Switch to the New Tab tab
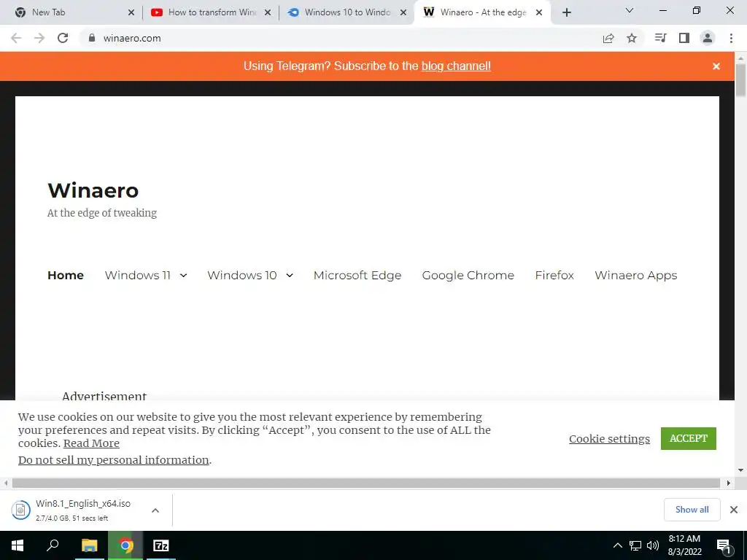 click(x=71, y=12)
